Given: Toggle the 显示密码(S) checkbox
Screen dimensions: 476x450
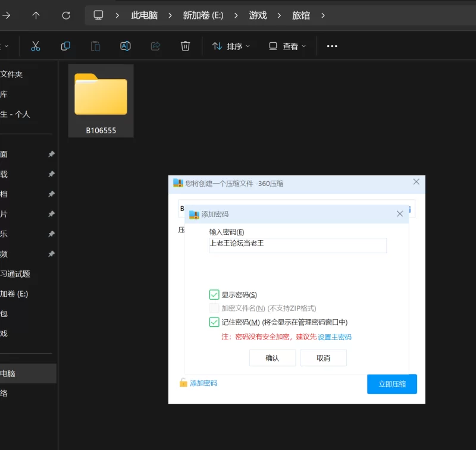Looking at the screenshot, I should 214,294.
